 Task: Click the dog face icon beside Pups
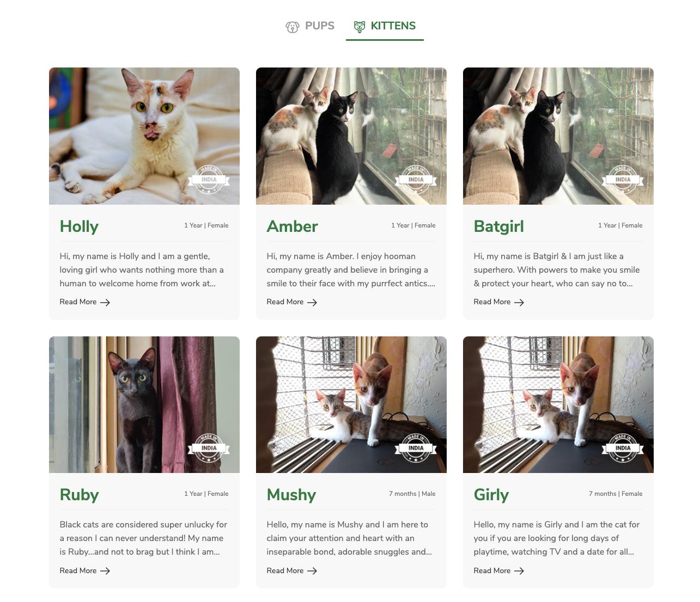tap(293, 27)
